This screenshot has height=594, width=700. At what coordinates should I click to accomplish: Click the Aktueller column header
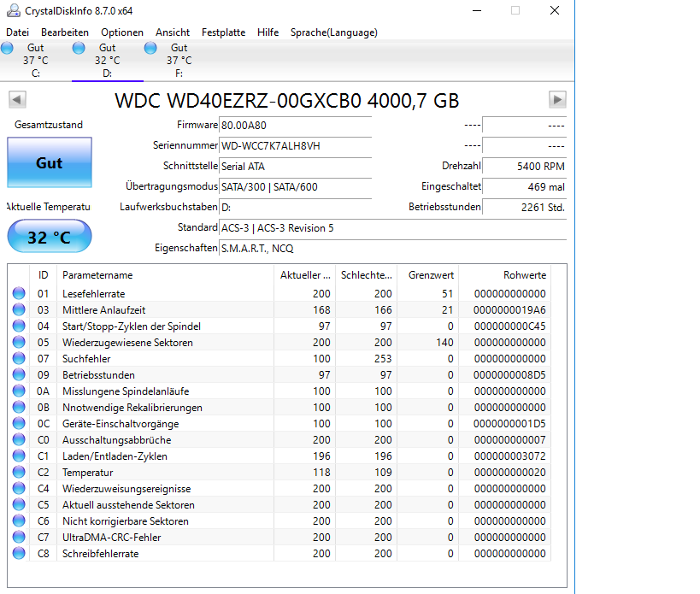[305, 275]
